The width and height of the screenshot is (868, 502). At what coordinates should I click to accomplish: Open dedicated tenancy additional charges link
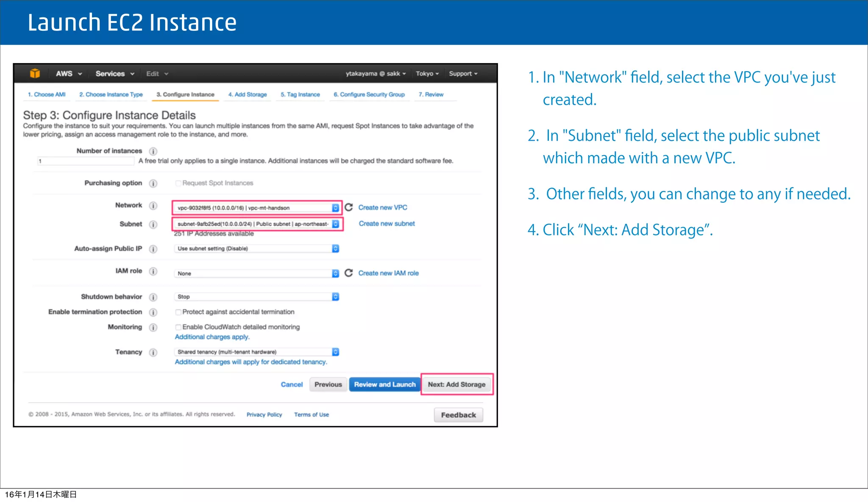click(251, 362)
